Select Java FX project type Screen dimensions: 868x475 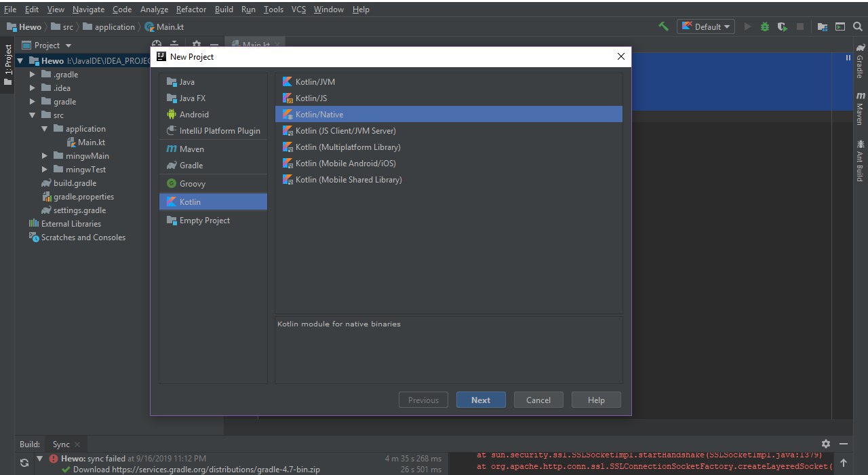(x=213, y=98)
